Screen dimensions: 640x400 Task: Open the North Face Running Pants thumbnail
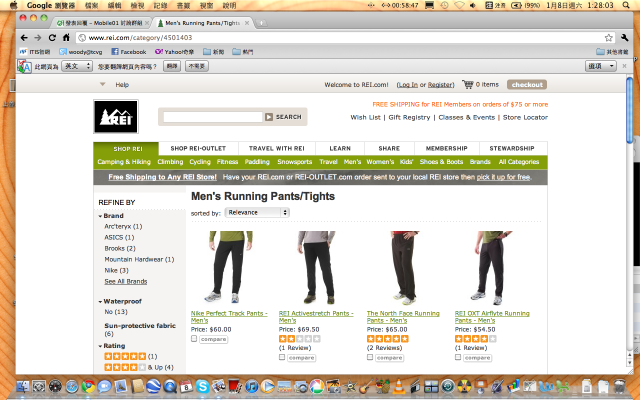coord(404,267)
